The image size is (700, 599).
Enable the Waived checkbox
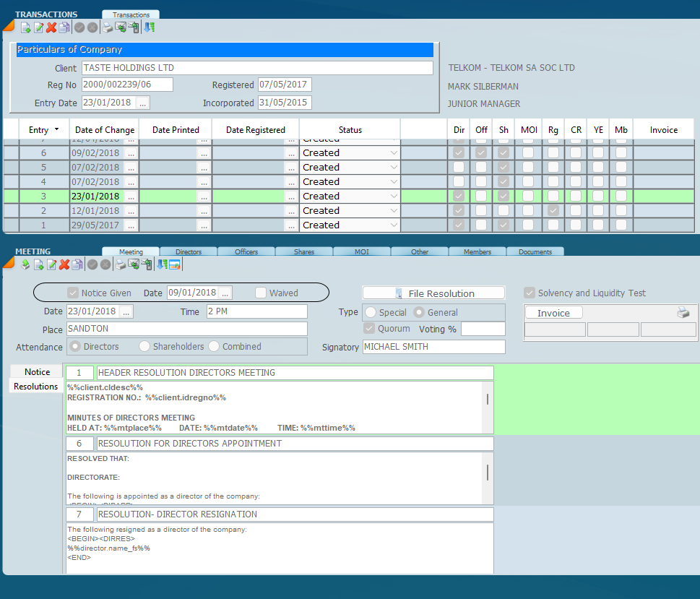tap(262, 293)
